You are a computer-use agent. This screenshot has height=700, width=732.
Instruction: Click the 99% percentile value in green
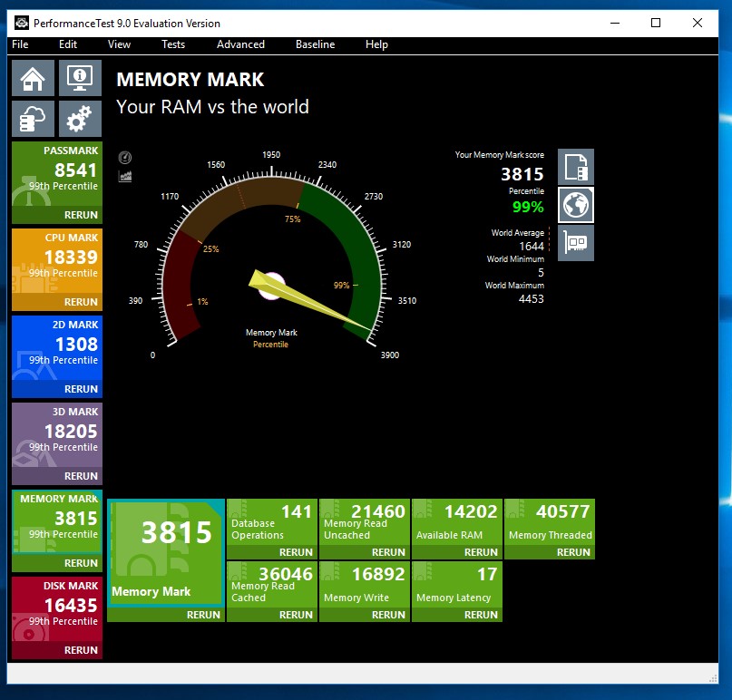528,207
